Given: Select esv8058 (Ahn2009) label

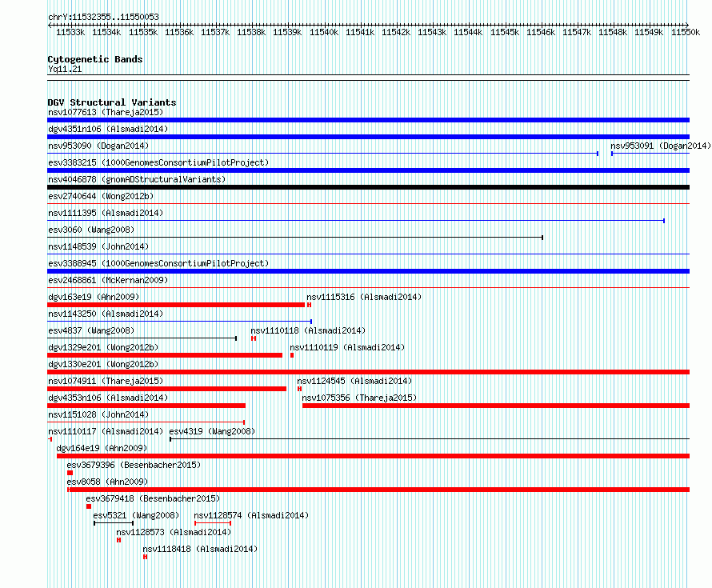Looking at the screenshot, I should (107, 482).
